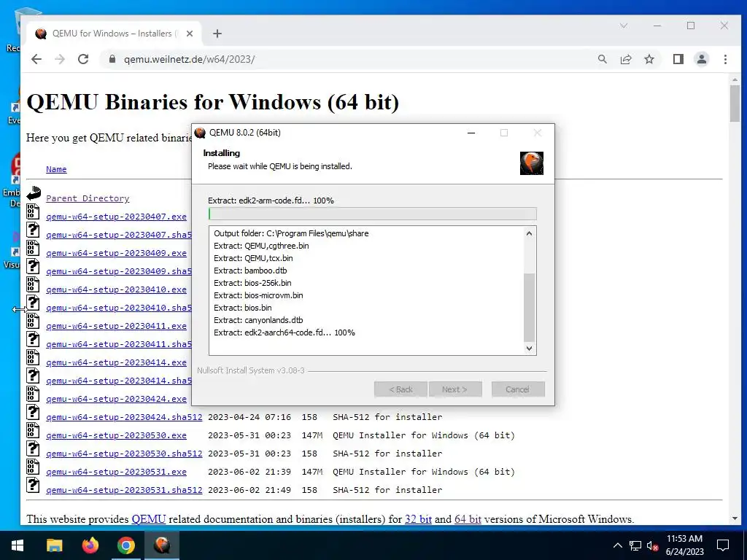Open qemu-w64-setup-20230410.exe link
Screen dimensions: 747x560
(x=116, y=289)
